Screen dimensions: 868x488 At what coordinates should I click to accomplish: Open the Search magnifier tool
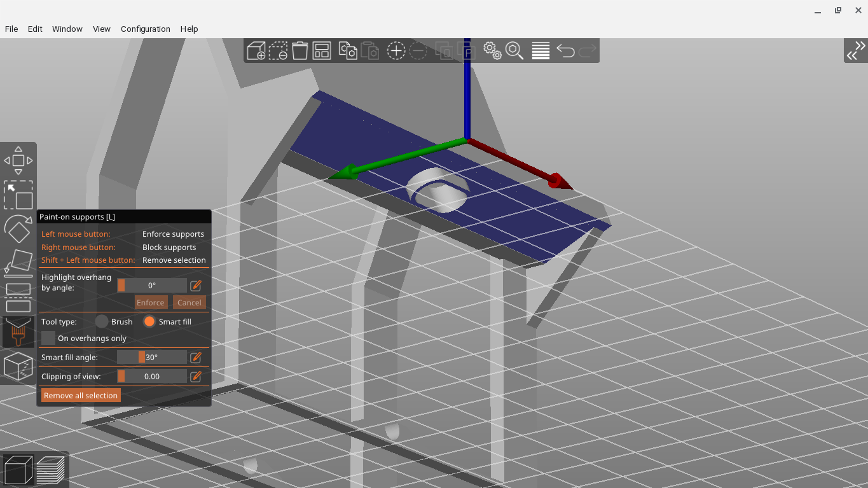[514, 51]
